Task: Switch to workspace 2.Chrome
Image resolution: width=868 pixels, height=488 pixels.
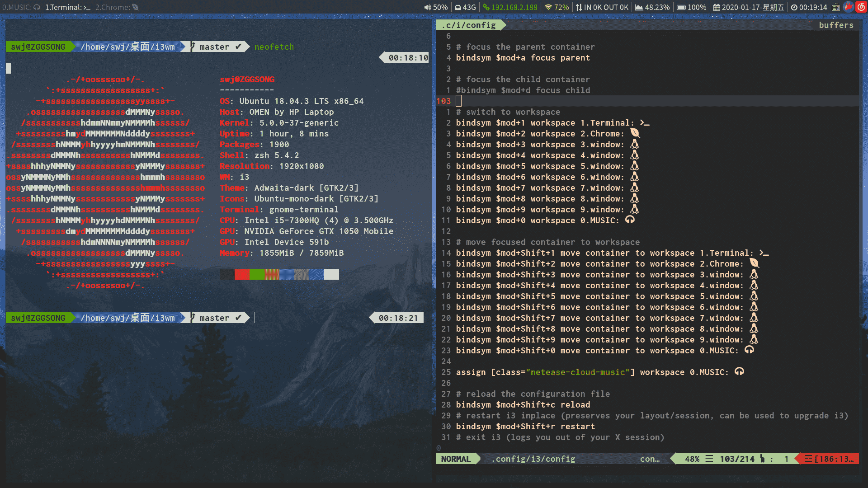Action: pos(117,7)
